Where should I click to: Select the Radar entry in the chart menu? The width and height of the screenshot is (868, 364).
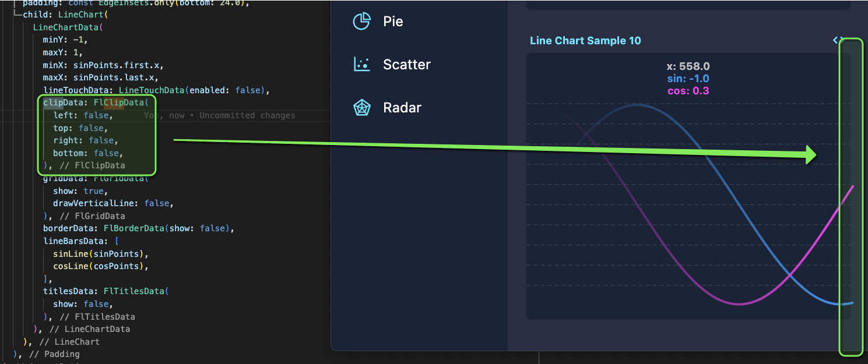pyautogui.click(x=402, y=107)
